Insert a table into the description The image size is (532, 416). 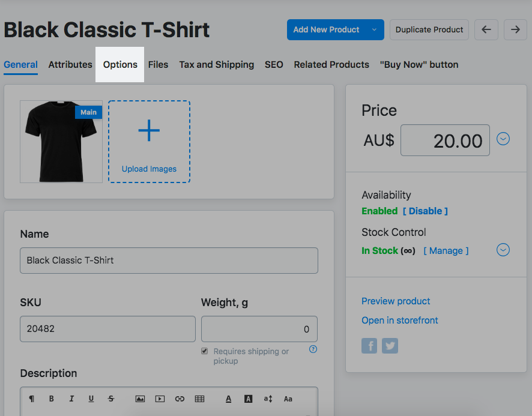(x=199, y=399)
